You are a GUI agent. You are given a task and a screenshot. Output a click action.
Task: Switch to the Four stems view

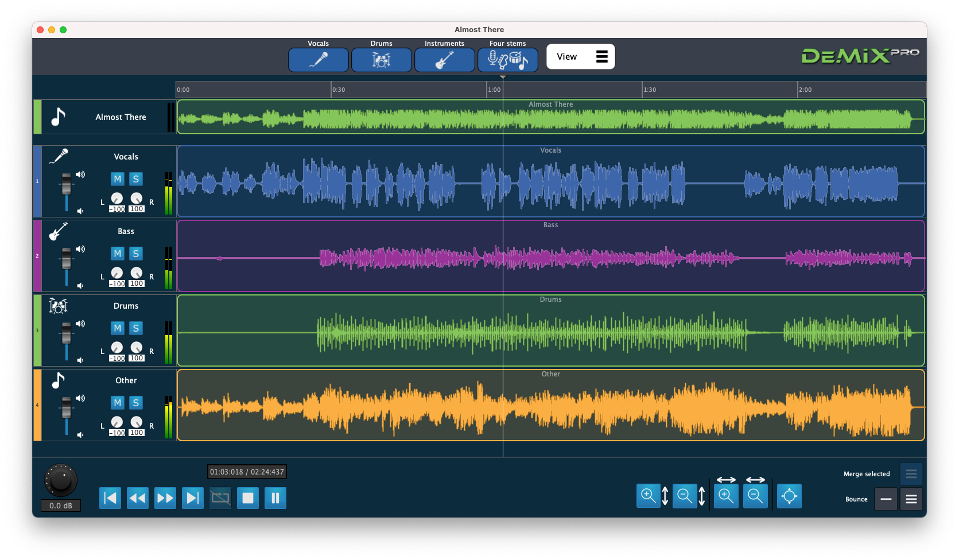[x=507, y=60]
